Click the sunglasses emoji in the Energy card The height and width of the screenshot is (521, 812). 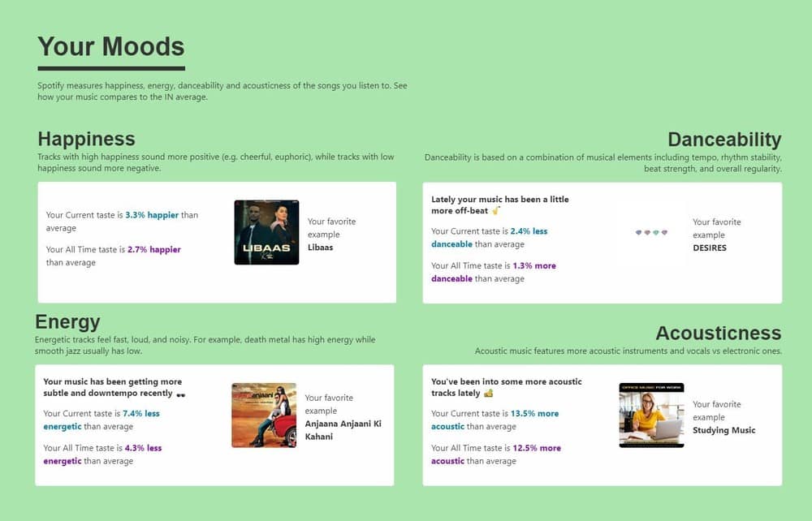tap(180, 394)
